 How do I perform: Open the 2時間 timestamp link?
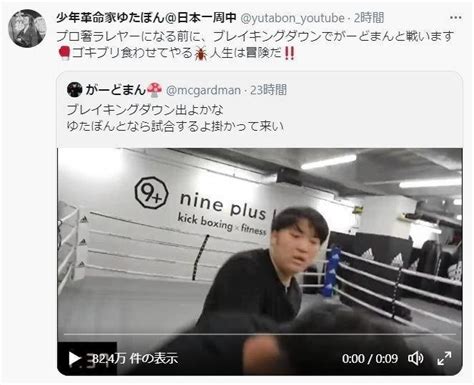369,18
